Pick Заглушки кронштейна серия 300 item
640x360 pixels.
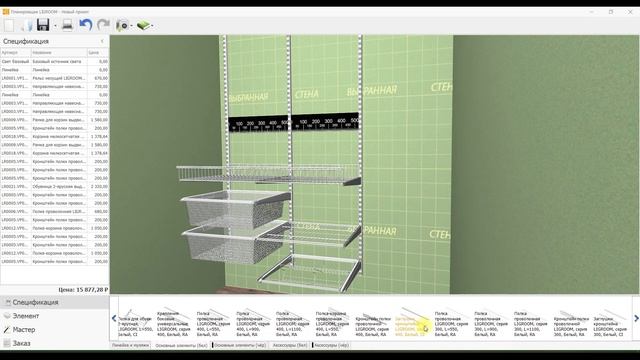[610, 322]
